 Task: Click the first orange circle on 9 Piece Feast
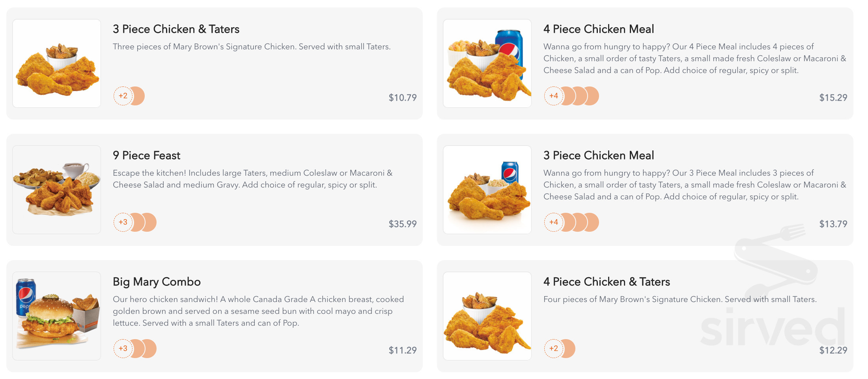pyautogui.click(x=136, y=222)
